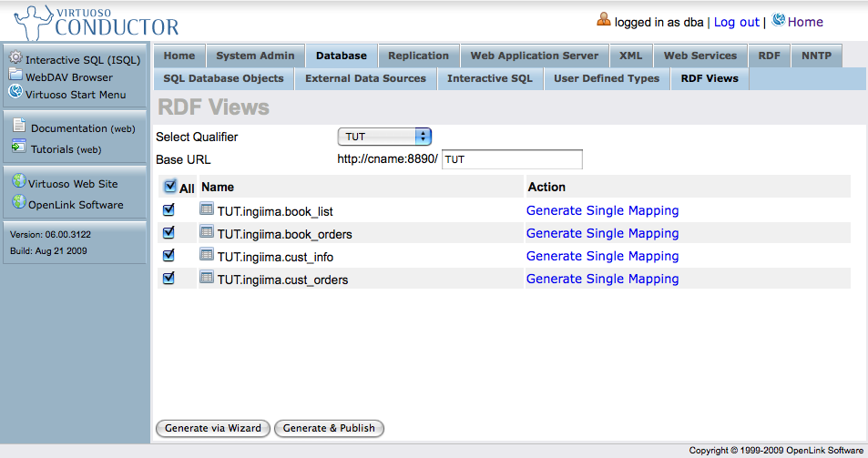Open the Web Application Server tab
The image size is (868, 458).
click(534, 56)
